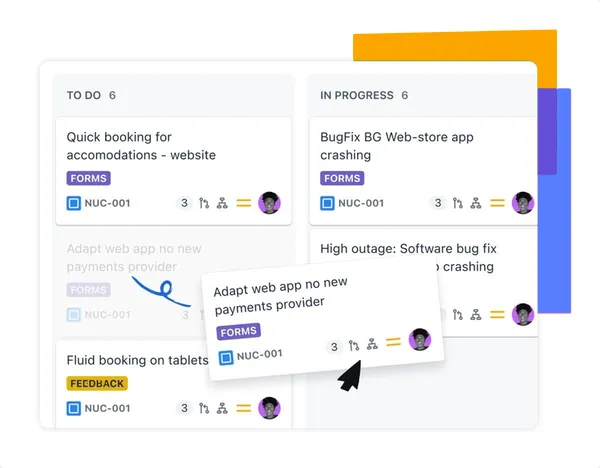Click branch icon on Quick booking card
The height and width of the screenshot is (468, 600).
(x=205, y=203)
